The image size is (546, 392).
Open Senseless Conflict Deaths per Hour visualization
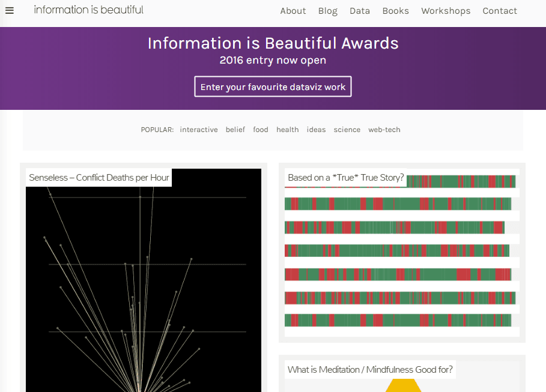(x=99, y=177)
